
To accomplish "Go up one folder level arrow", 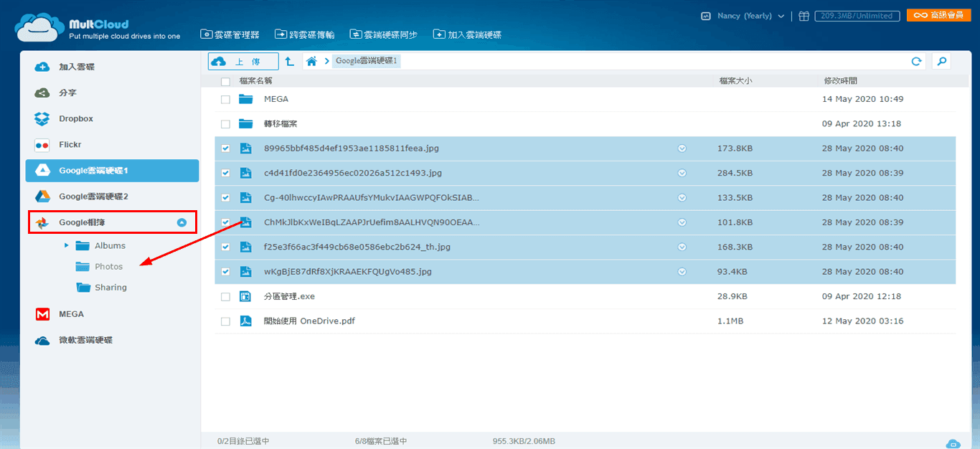I will 289,62.
